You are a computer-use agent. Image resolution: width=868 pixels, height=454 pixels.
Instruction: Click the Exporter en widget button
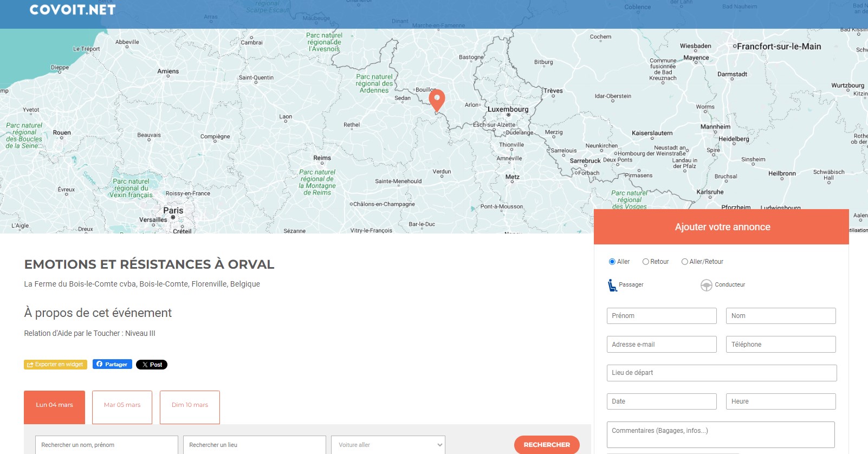pyautogui.click(x=55, y=365)
